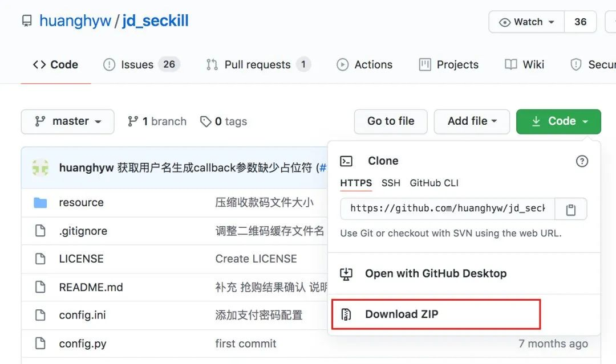The height and width of the screenshot is (364, 616).
Task: View the 1 branch link
Action: [157, 121]
